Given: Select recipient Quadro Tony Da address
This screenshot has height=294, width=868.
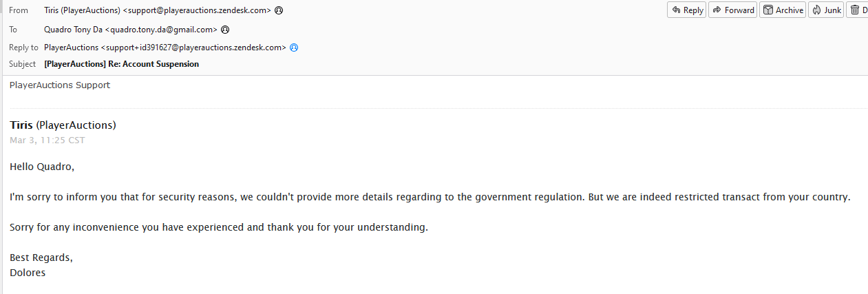Looking at the screenshot, I should click(x=131, y=30).
